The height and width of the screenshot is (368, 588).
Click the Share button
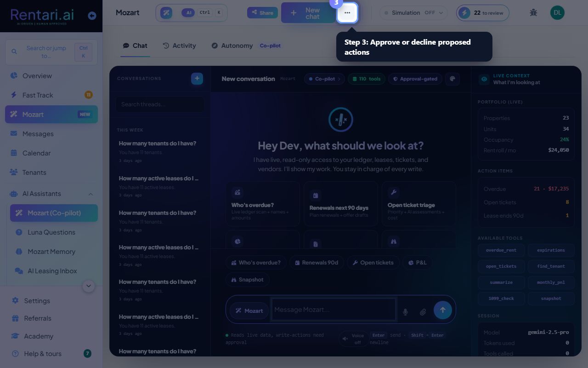pos(262,13)
